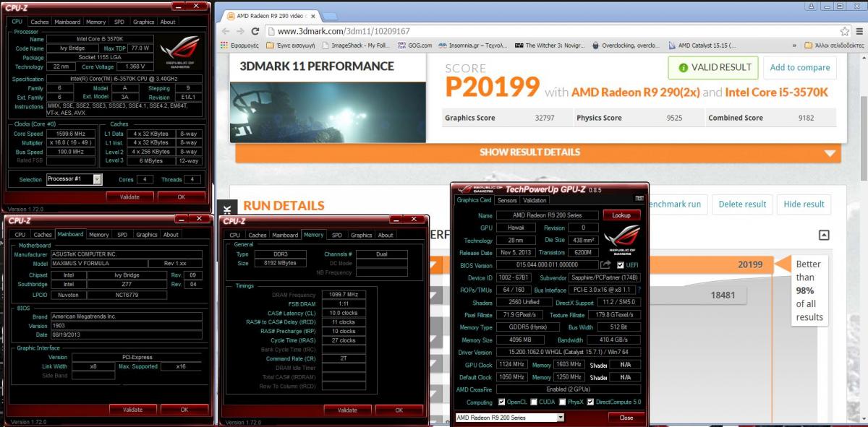The width and height of the screenshot is (868, 427).
Task: Click the Bus Interface question mark
Action: (639, 290)
